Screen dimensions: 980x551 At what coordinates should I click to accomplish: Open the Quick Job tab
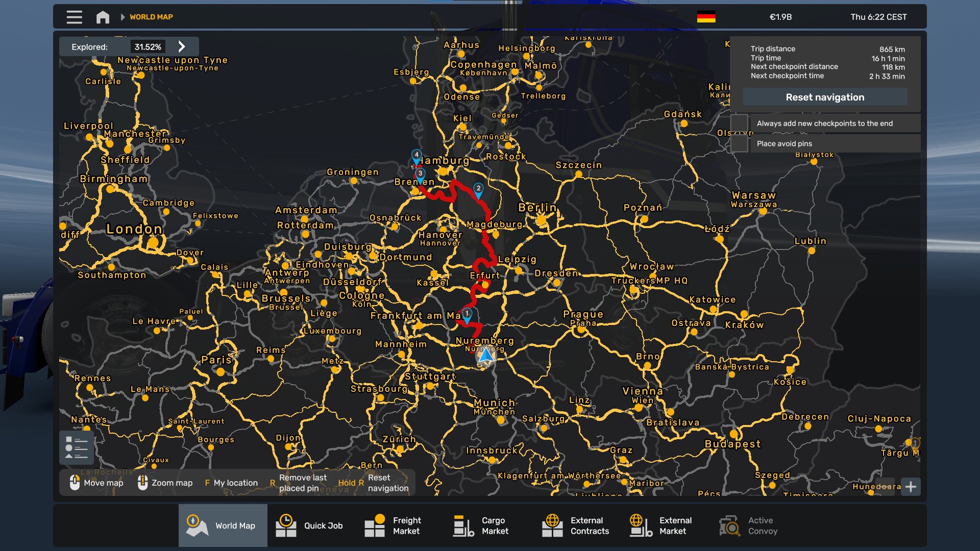[312, 525]
